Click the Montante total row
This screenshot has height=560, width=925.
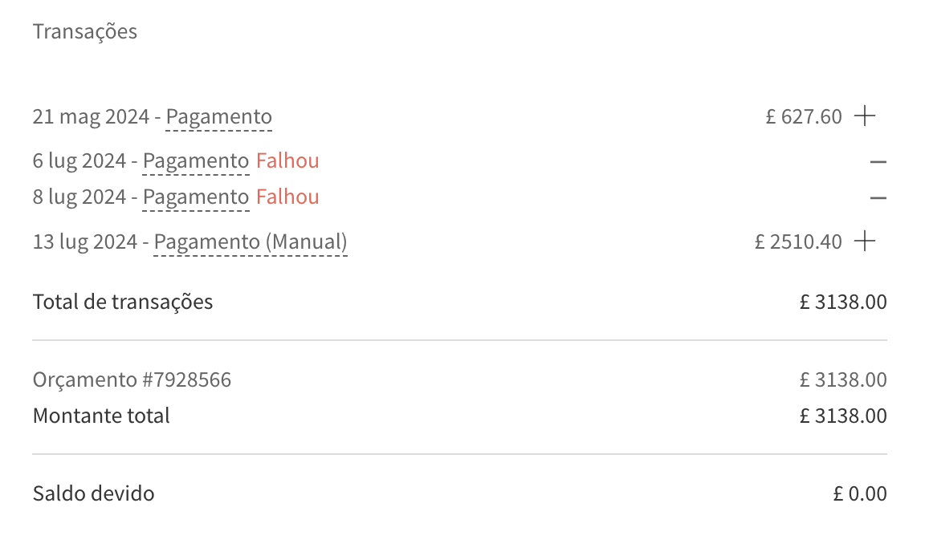click(101, 416)
